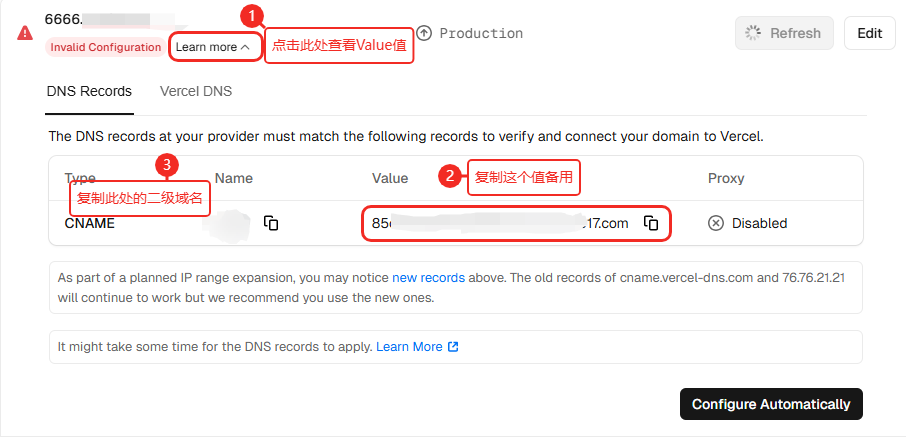Image resolution: width=906 pixels, height=437 pixels.
Task: Click the Configure Automatically button
Action: tap(770, 404)
